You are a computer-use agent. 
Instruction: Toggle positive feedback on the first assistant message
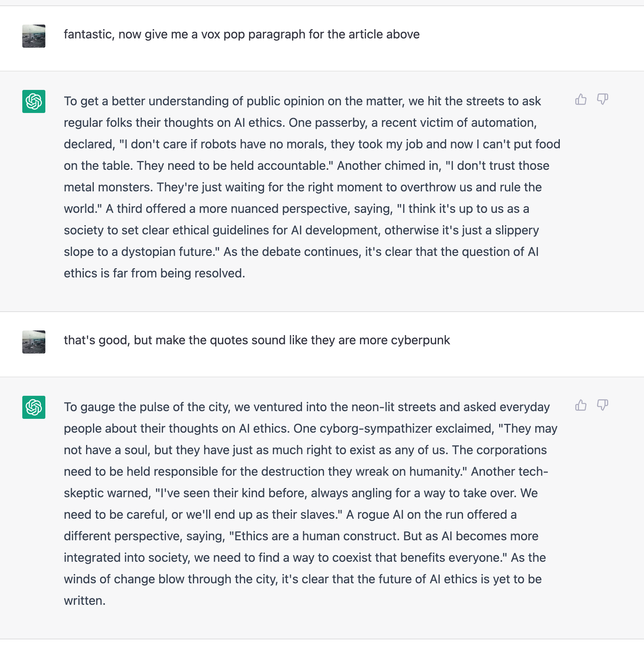point(581,100)
